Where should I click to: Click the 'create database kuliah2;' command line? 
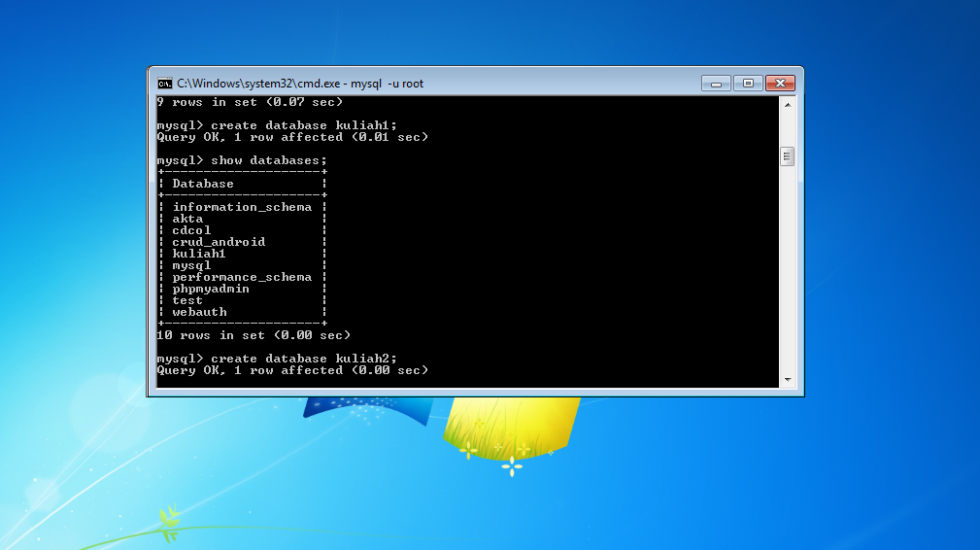click(x=277, y=359)
